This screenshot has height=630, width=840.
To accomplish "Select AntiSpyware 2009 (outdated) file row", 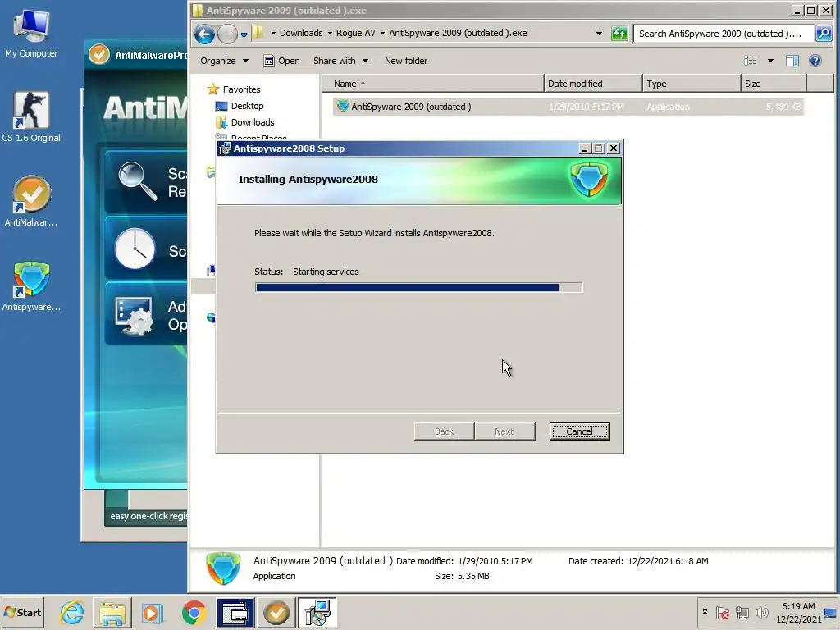I will pyautogui.click(x=568, y=107).
